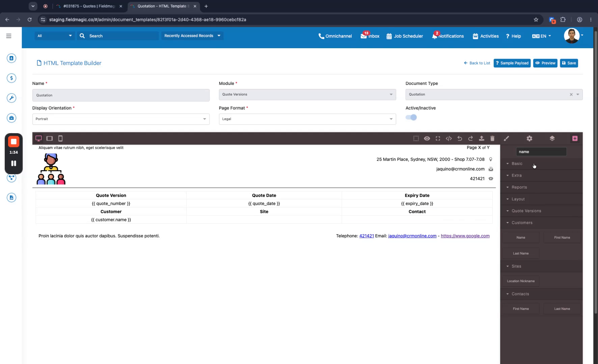598x364 pixels.
Task: Expand the Quote Versions category
Action: (541, 211)
